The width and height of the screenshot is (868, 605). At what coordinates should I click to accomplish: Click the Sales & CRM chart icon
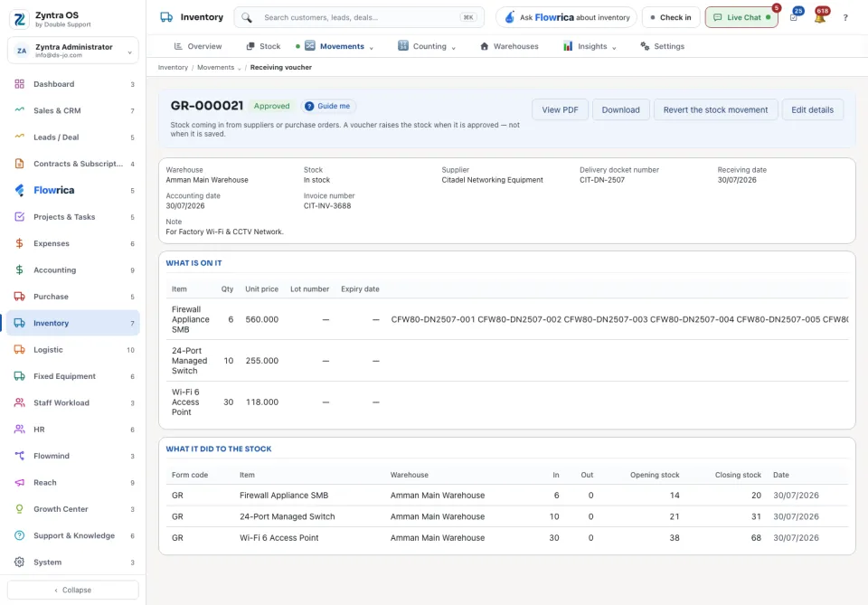19,110
